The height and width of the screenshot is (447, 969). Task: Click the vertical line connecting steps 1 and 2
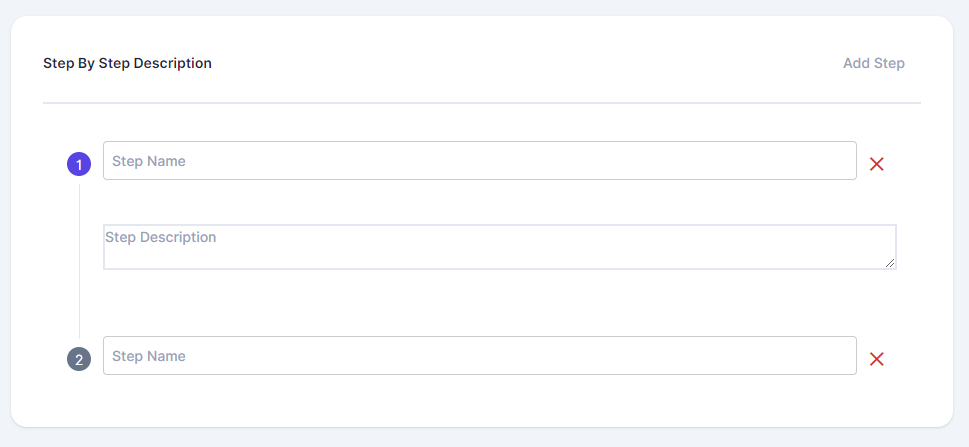(x=79, y=260)
